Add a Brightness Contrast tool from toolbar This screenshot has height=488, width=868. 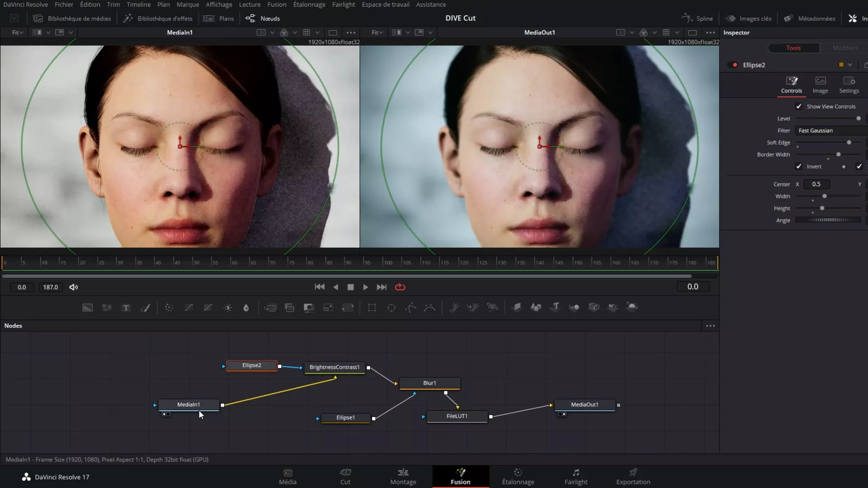click(227, 308)
